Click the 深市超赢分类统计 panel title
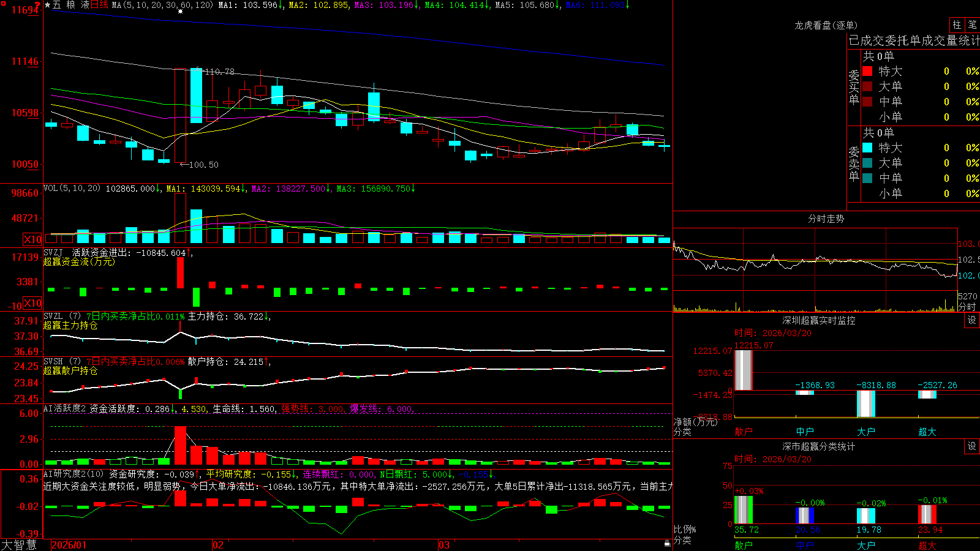This screenshot has height=551, width=980. (x=818, y=446)
